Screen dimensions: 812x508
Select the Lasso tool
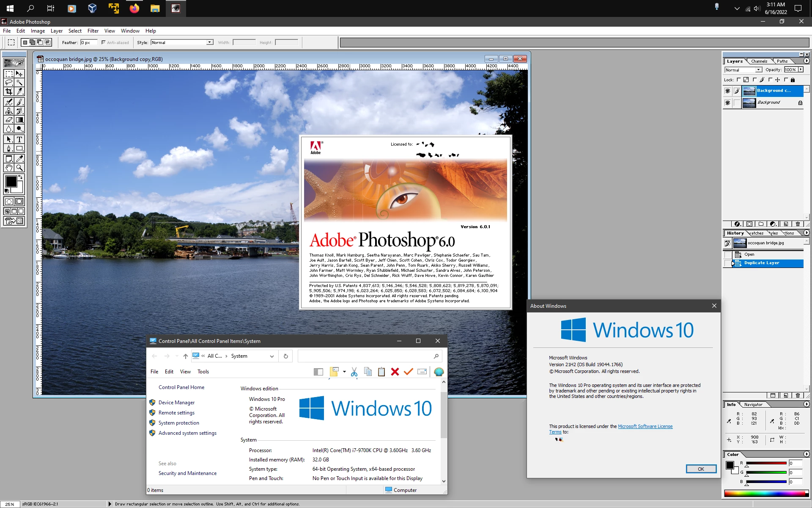[9, 83]
